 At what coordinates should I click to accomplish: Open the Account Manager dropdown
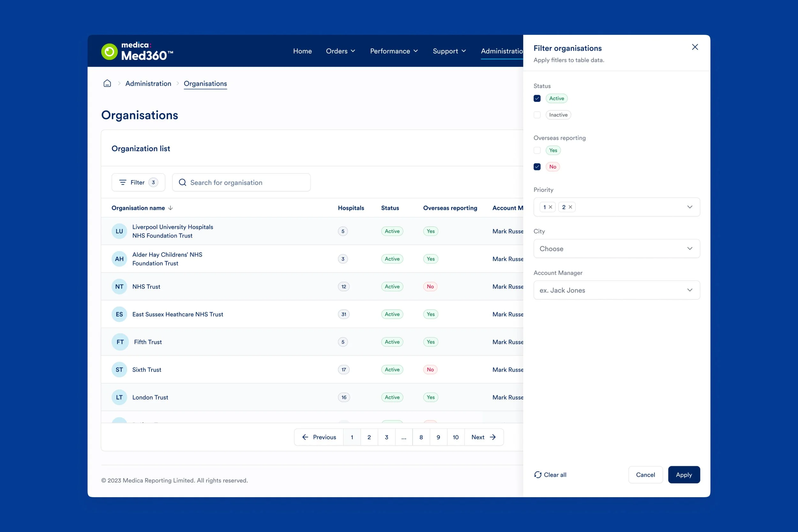(616, 290)
